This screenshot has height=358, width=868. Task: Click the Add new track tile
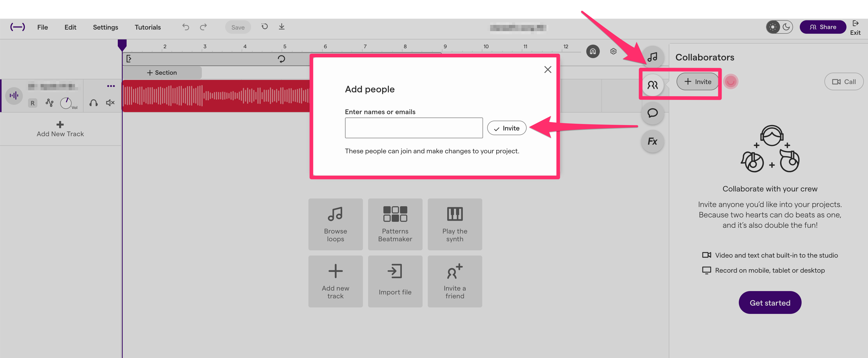coord(336,281)
